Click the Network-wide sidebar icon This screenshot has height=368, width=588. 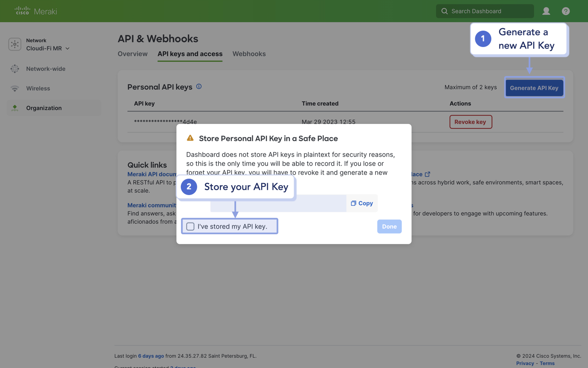click(x=15, y=69)
